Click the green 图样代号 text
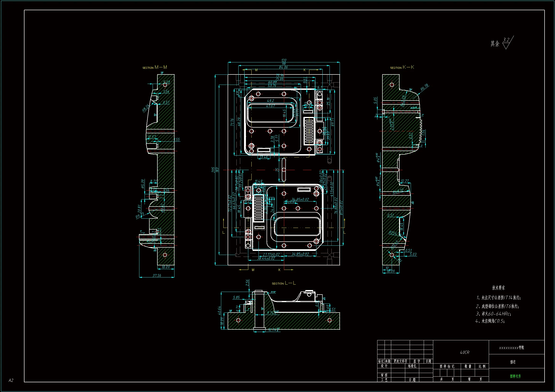 coord(515,376)
